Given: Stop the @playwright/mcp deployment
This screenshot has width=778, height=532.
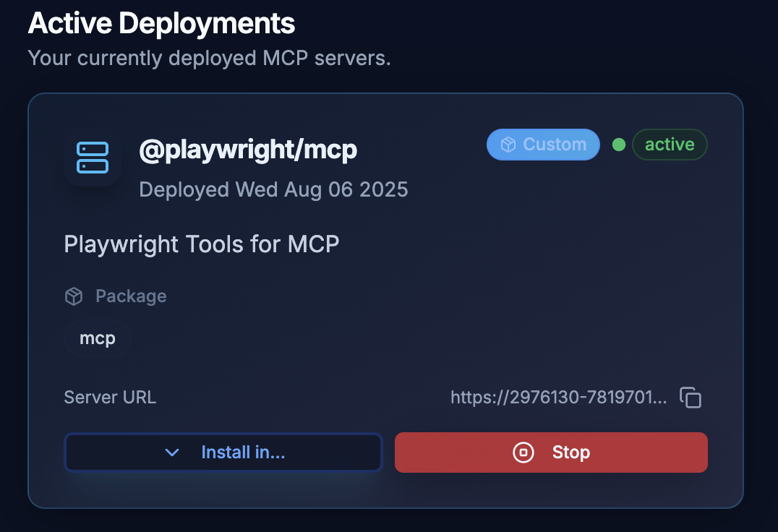Looking at the screenshot, I should pos(551,452).
